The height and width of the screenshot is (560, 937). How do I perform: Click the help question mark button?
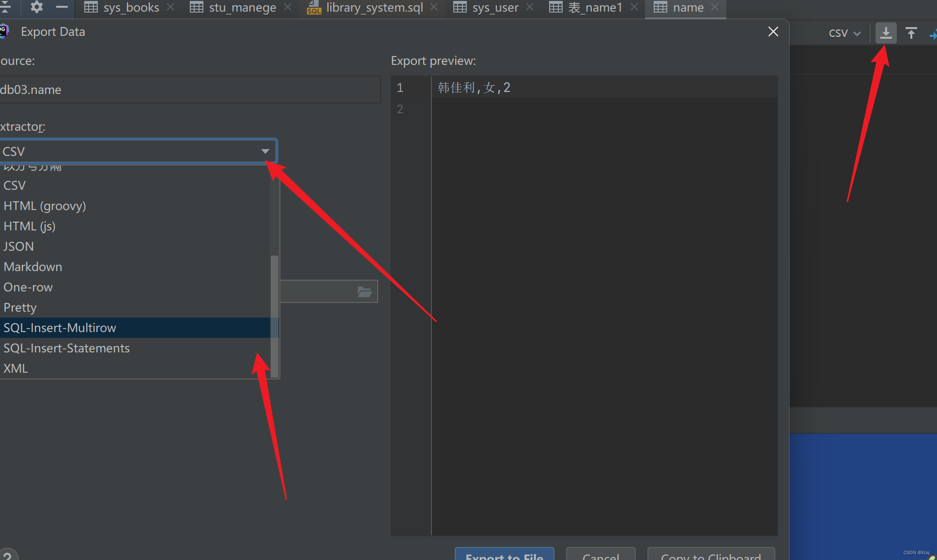(x=8, y=555)
